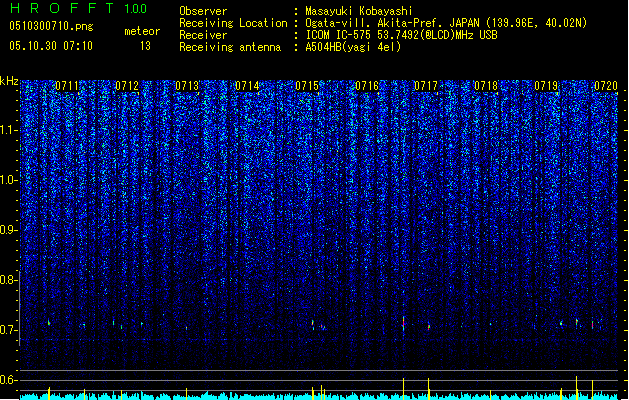Click the 0712 time marker
Screen dimensions: 629x400
point(127,86)
